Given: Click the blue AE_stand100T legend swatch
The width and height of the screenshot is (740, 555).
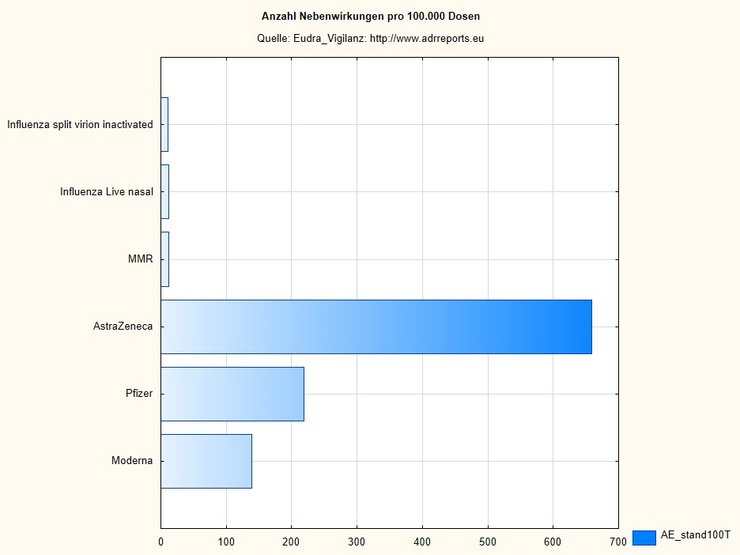Looking at the screenshot, I should [644, 538].
